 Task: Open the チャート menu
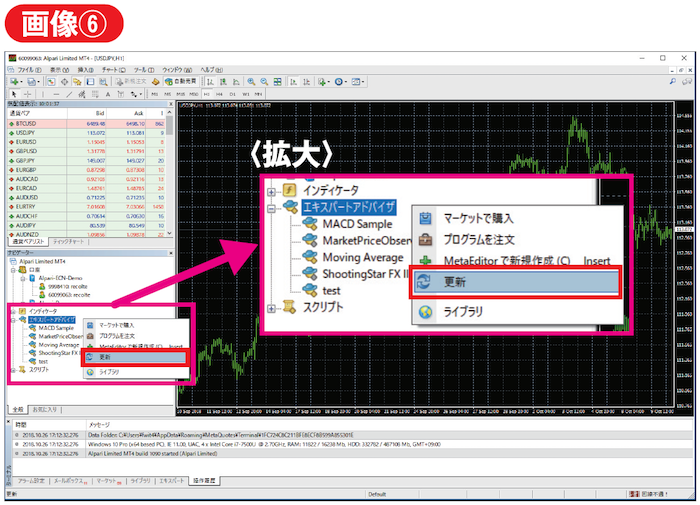[113, 70]
